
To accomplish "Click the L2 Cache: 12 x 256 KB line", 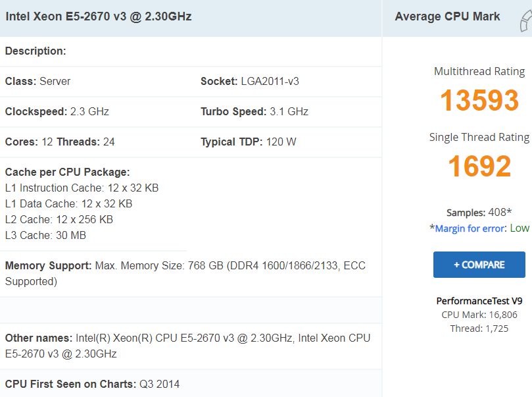I will (59, 219).
